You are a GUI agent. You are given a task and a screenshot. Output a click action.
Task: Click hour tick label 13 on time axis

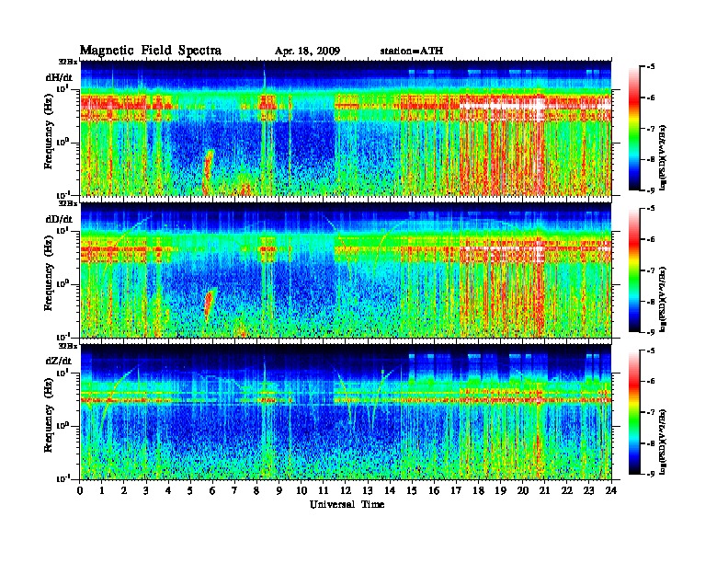coord(368,491)
